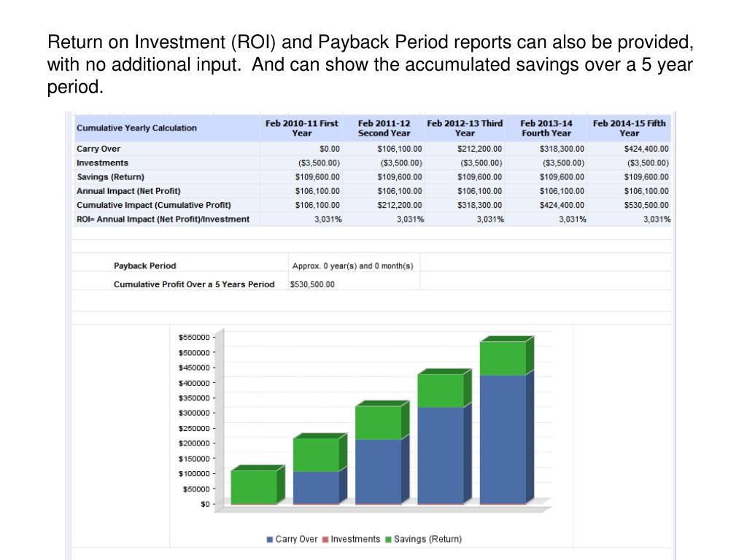Click the green segment of fourth-year bar
747x560 pixels.
coord(441,391)
